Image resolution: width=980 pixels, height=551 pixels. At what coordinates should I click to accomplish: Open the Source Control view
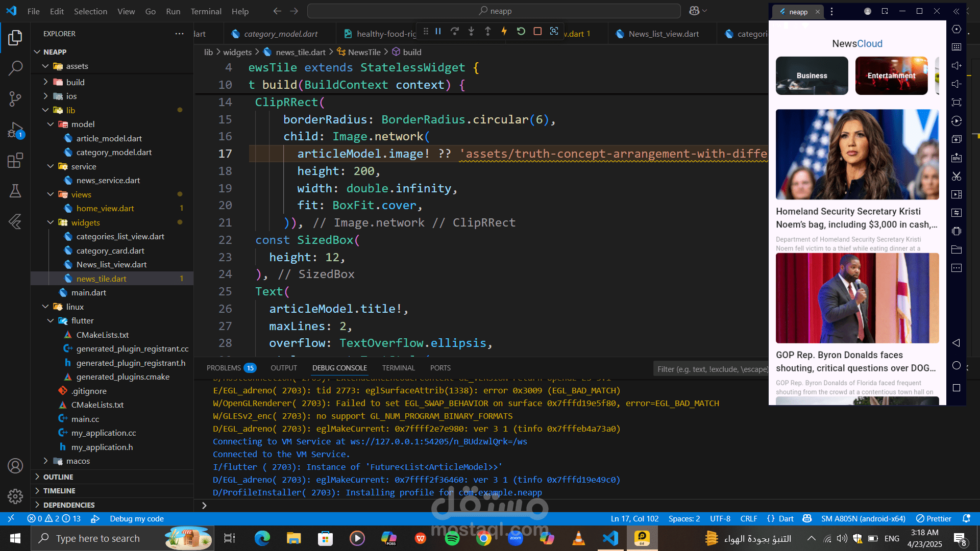[x=15, y=99]
